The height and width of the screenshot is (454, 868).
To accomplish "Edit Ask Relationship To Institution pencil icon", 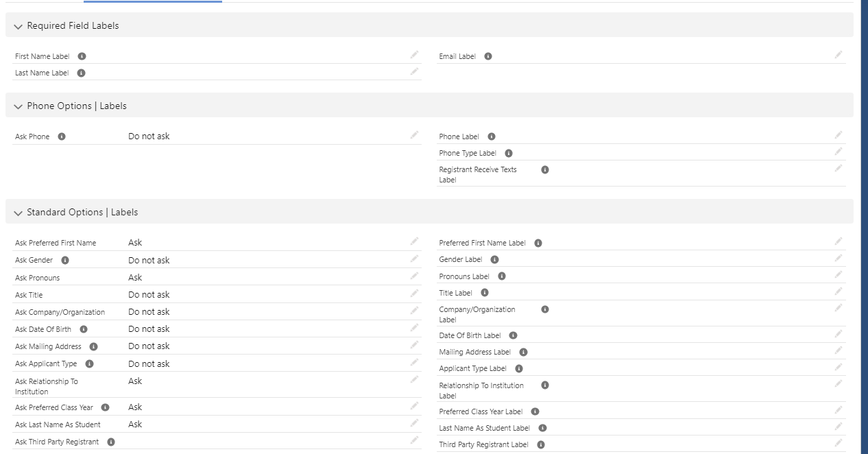I will tap(414, 379).
